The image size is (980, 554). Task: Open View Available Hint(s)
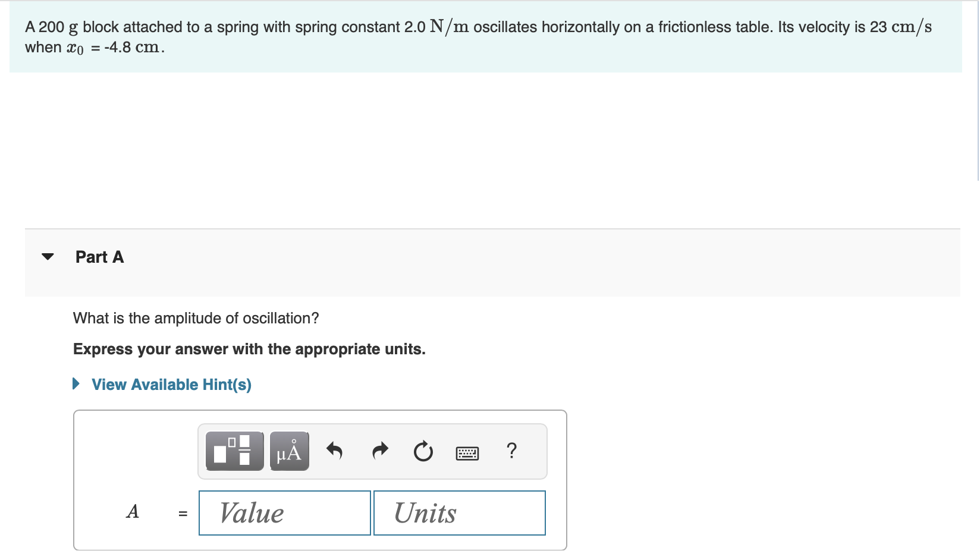(x=171, y=384)
